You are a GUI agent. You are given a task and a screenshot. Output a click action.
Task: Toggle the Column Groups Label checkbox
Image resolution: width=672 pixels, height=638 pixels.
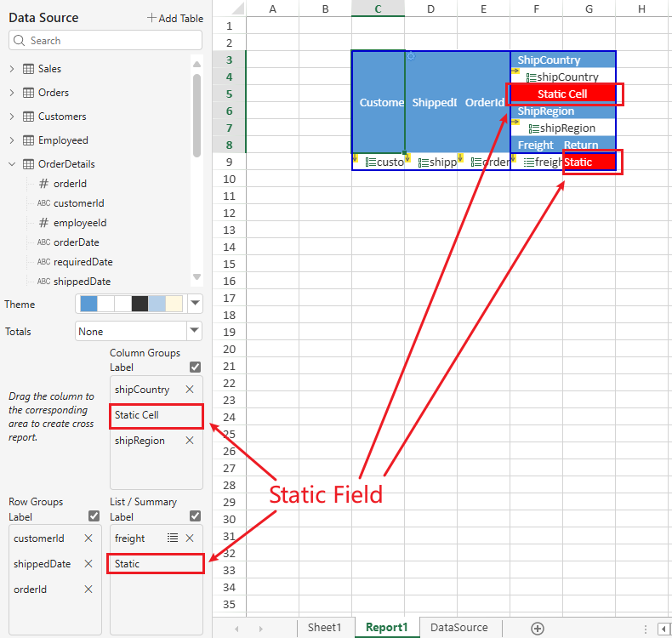tap(195, 367)
